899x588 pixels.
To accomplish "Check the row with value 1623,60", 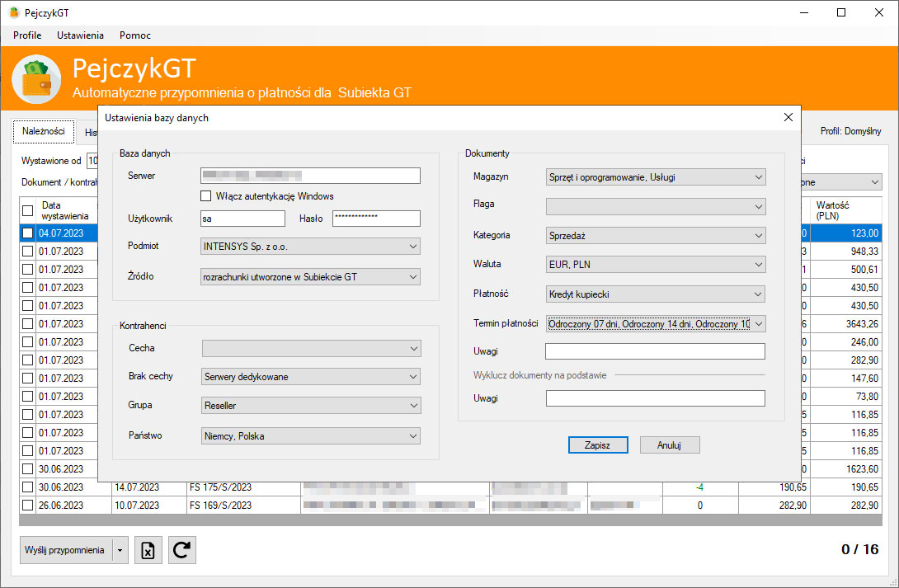I will (x=27, y=468).
